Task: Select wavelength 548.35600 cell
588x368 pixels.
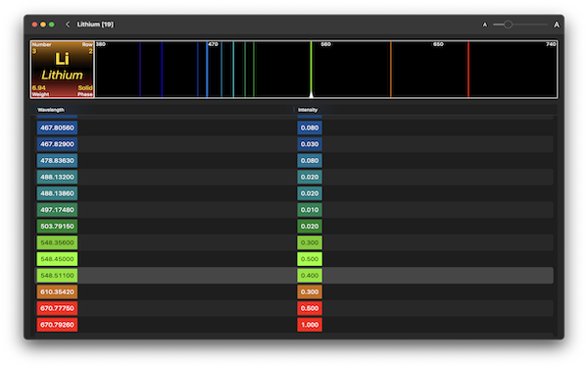Action: click(58, 242)
